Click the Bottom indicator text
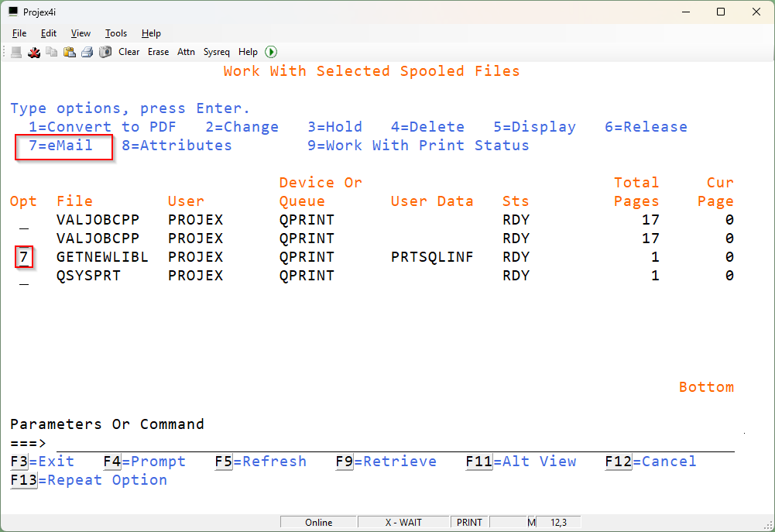The height and width of the screenshot is (532, 775). (x=706, y=387)
